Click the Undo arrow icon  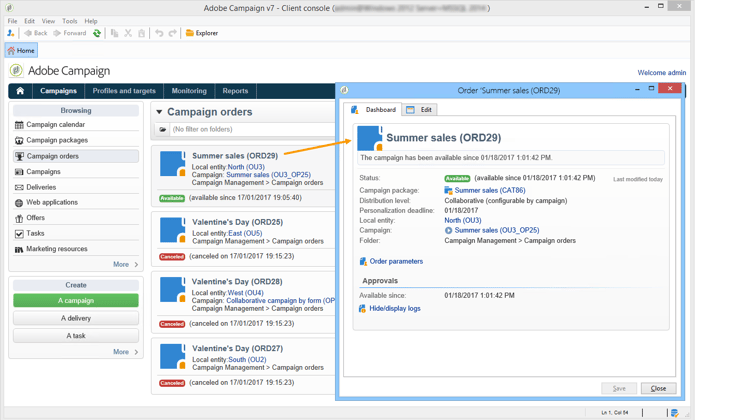(x=159, y=33)
